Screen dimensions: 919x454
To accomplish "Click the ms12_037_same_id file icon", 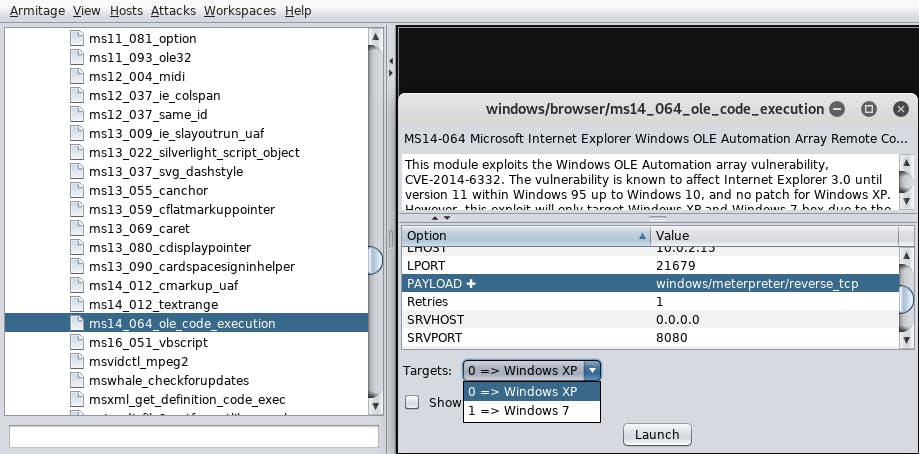I will (77, 114).
